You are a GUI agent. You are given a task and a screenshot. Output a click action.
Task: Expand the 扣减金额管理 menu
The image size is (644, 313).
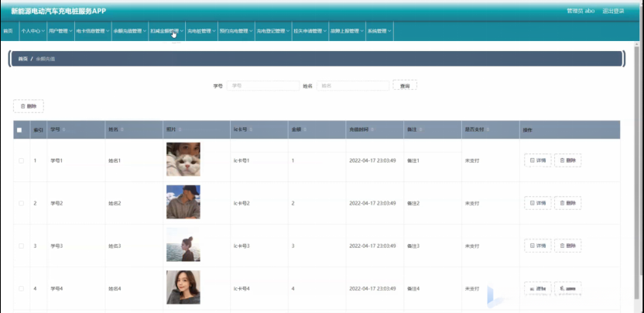166,31
